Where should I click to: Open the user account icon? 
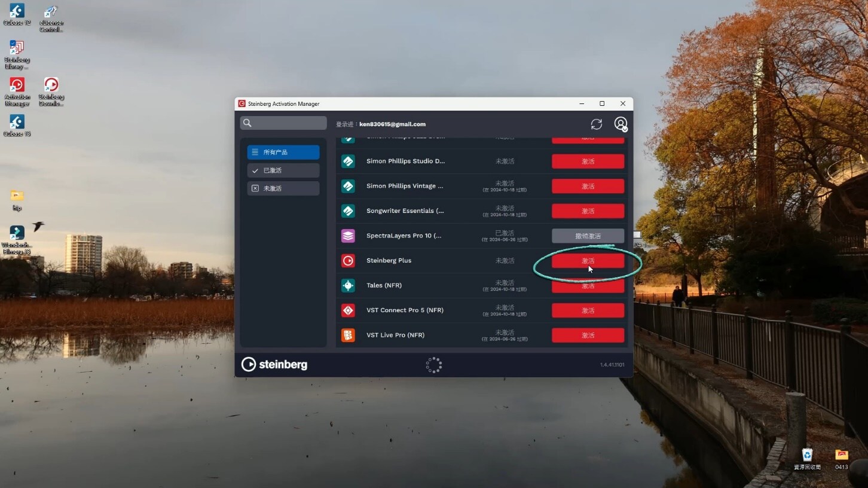621,124
